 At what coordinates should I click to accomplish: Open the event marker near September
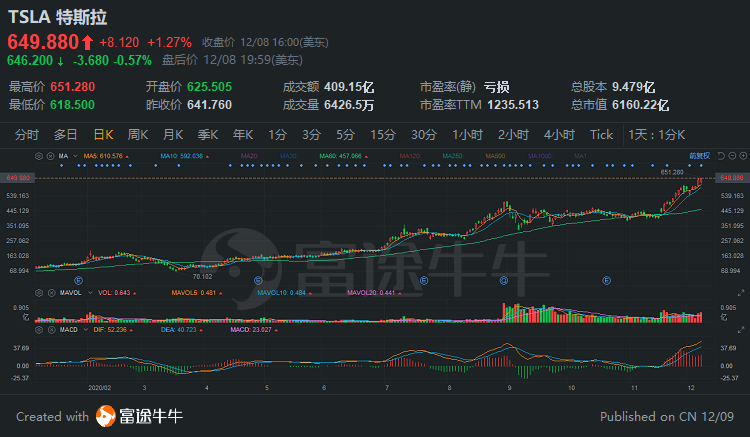point(504,281)
